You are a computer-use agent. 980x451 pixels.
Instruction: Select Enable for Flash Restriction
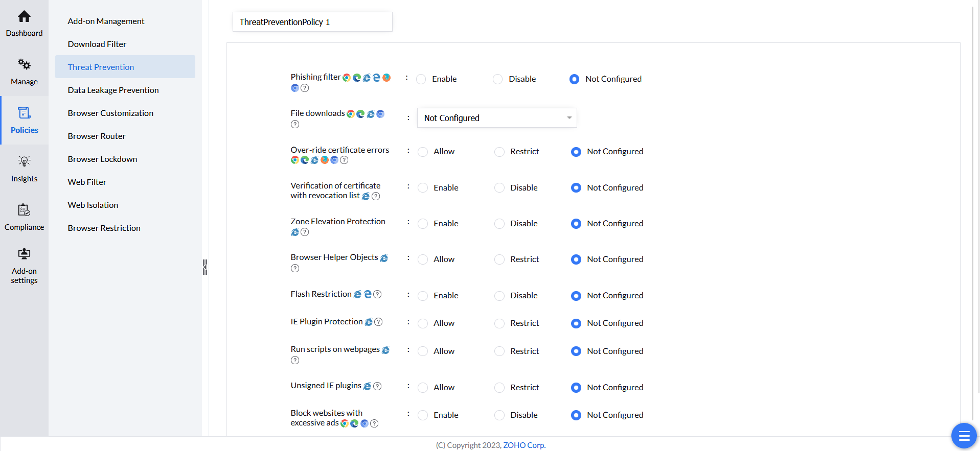click(423, 296)
